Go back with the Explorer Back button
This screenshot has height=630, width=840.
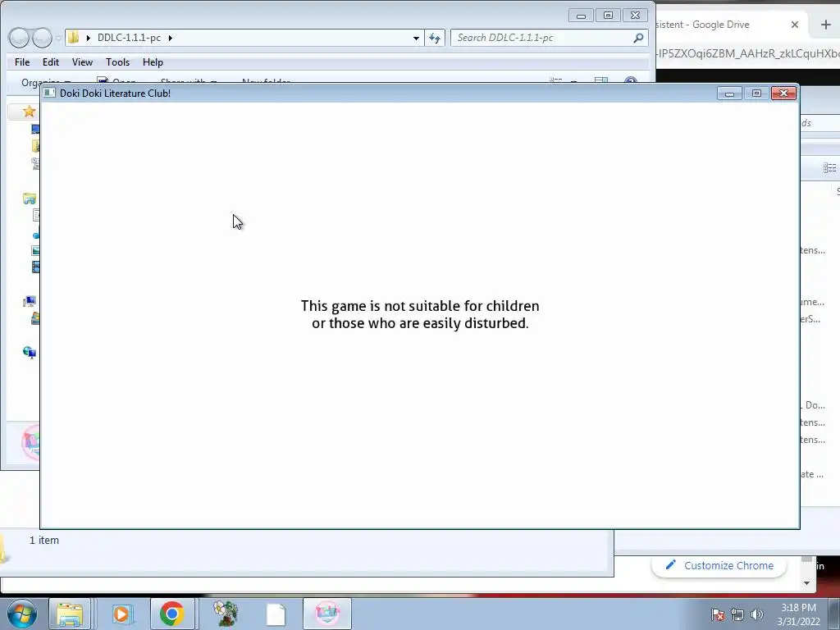(x=19, y=38)
